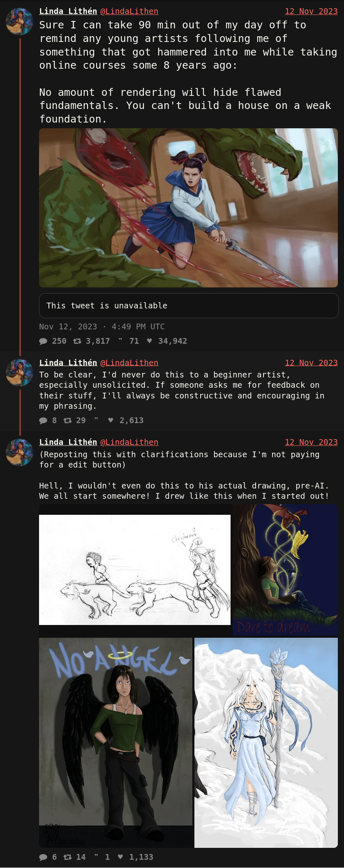Click the 'This tweet is unavailable' box
This screenshot has width=344, height=868.
(x=189, y=306)
